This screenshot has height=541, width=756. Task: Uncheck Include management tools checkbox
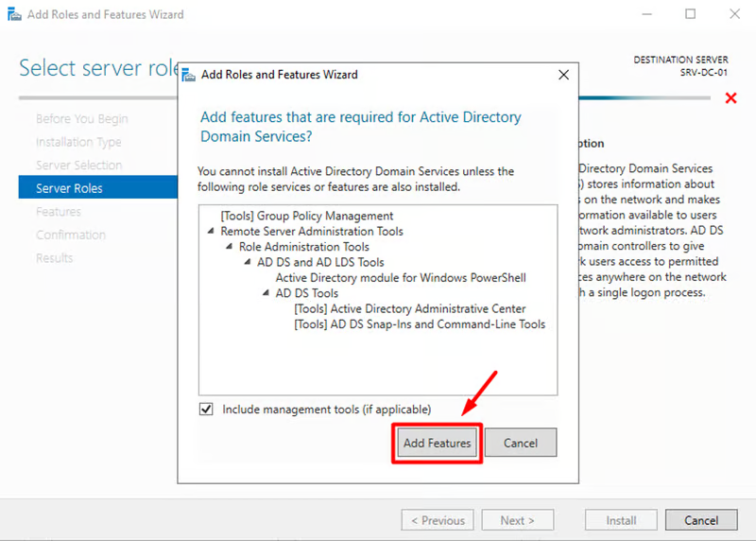206,410
